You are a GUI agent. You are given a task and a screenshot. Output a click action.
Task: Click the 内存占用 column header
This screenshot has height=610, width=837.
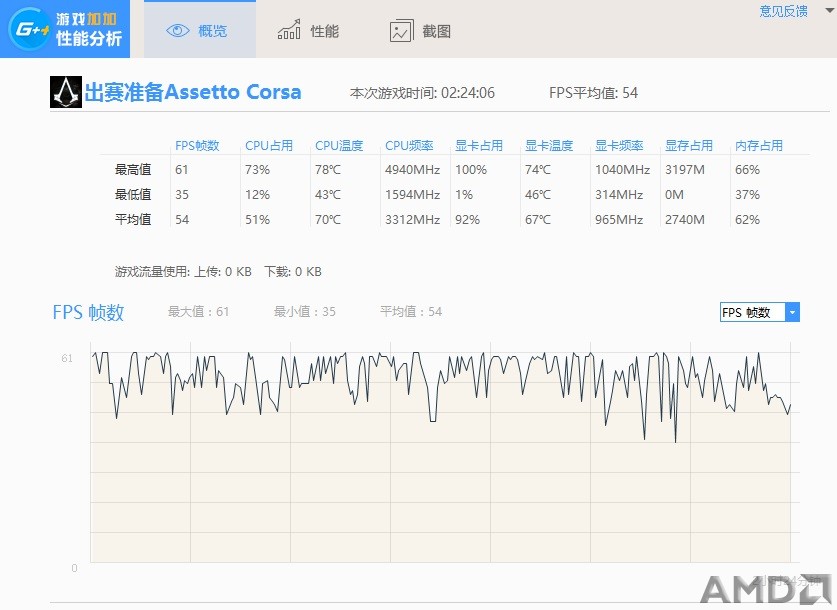759,146
